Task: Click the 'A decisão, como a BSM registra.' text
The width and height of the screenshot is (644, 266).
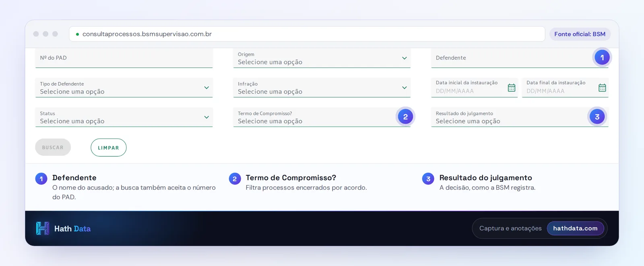Action: pos(487,188)
